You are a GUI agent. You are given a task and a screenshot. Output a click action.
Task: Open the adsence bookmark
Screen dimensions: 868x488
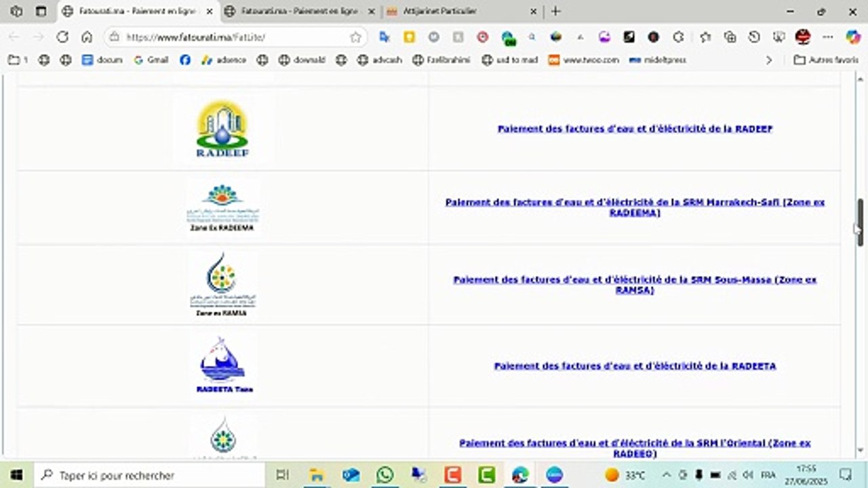point(224,60)
